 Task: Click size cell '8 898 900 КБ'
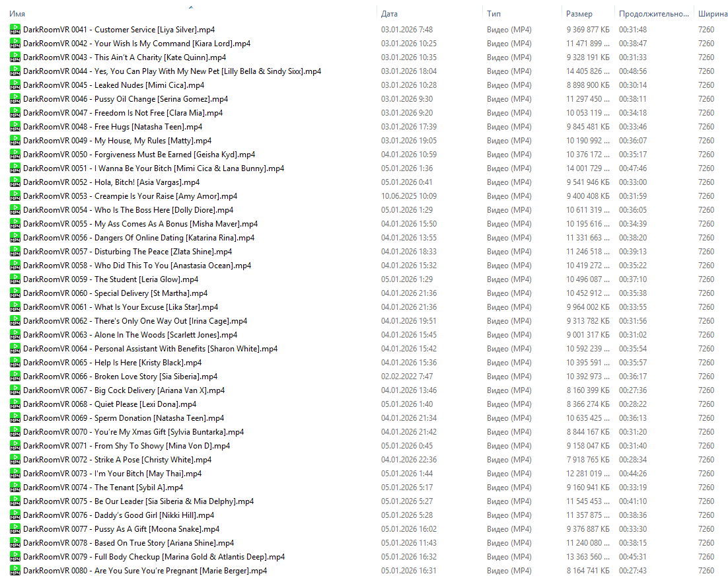588,85
